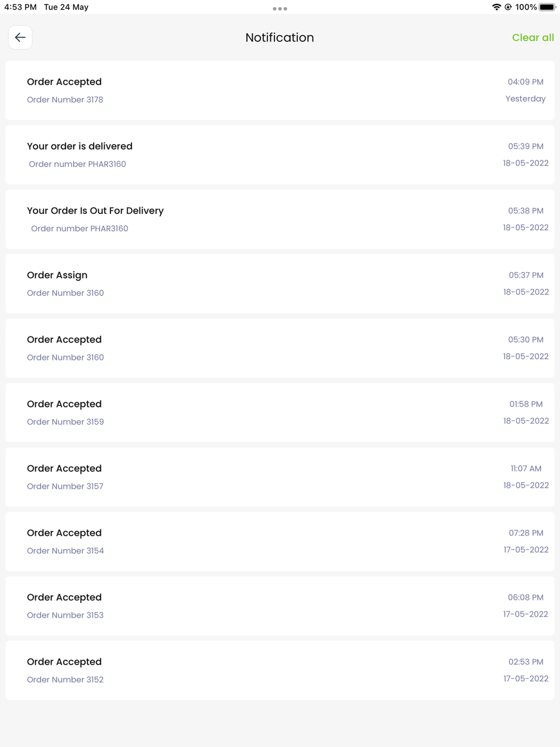Select Order Accepted for Order Number 3152
This screenshot has width=560, height=747.
coord(280,670)
